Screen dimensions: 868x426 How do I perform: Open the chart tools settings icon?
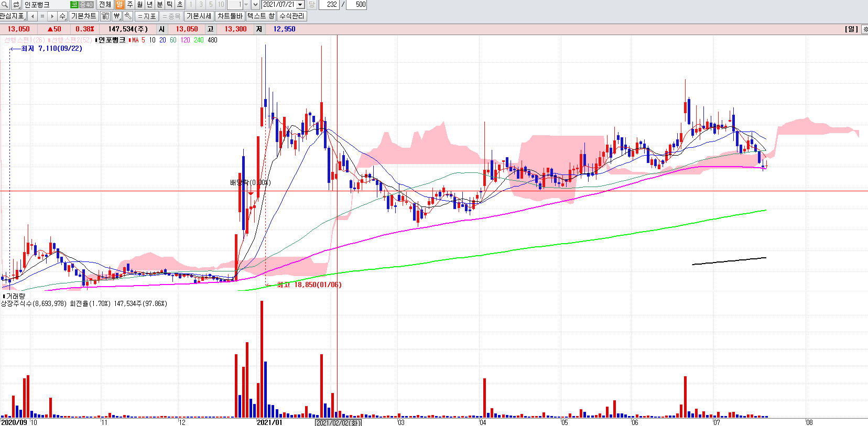[105, 16]
